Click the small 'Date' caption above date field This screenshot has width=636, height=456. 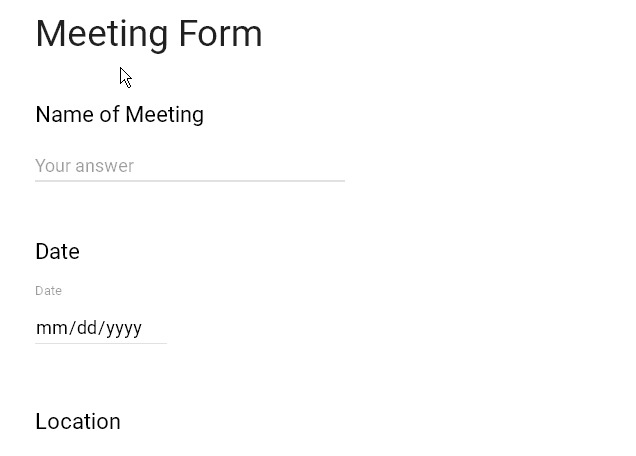click(48, 291)
